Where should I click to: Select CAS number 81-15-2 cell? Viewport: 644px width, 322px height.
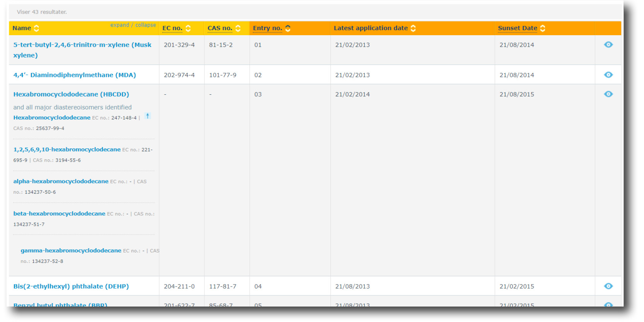point(221,45)
